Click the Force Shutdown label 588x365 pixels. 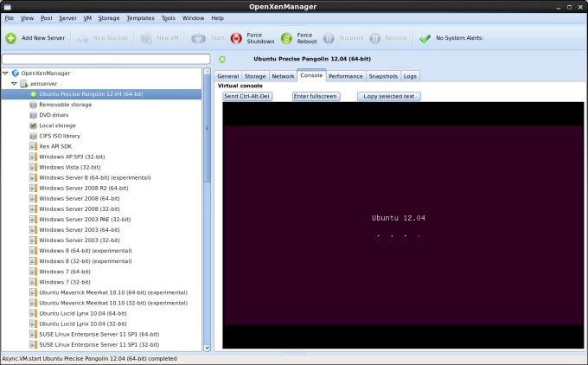[x=260, y=38]
